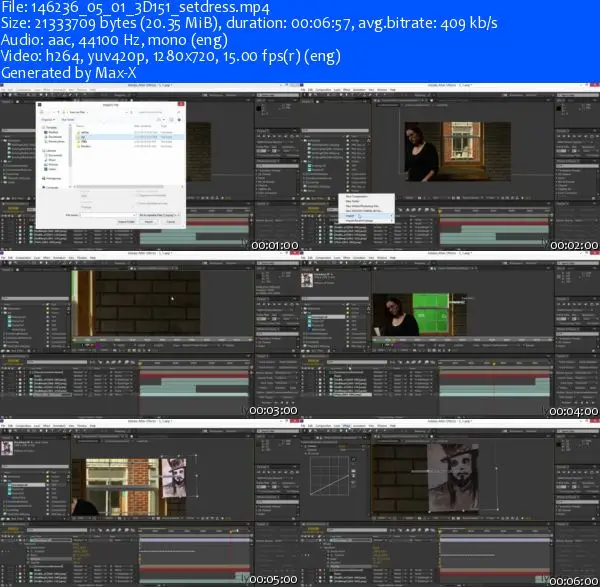Choose New Folder in 00:02:00 context menu

click(x=352, y=201)
